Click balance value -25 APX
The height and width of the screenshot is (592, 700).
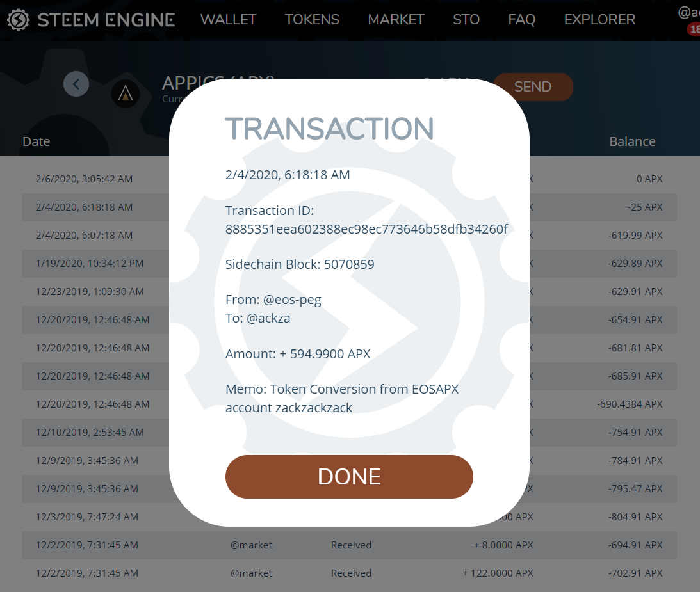coord(645,207)
